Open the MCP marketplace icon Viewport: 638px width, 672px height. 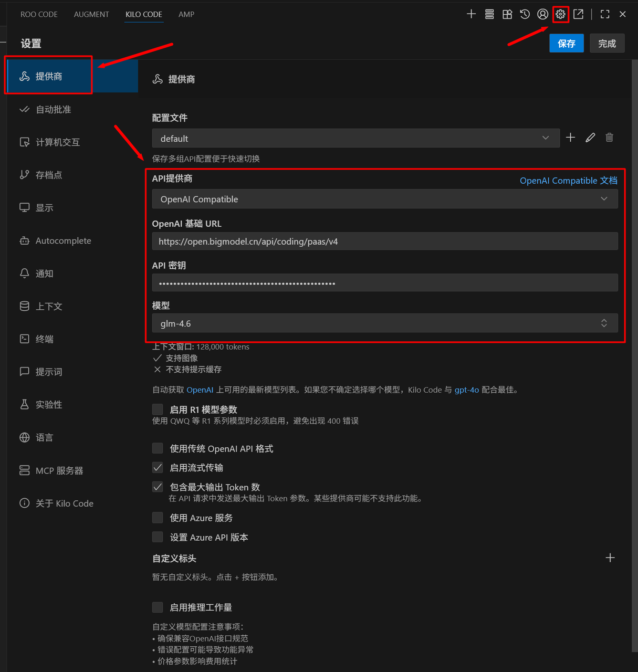point(507,14)
